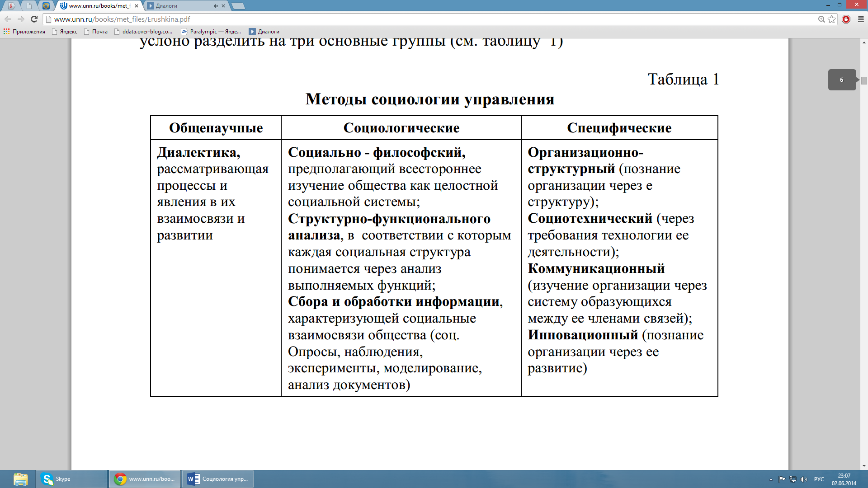Screen dimensions: 868x488
Task: Click the Chrome www.unn.ru/boo... taskbar button
Action: pyautogui.click(x=145, y=479)
